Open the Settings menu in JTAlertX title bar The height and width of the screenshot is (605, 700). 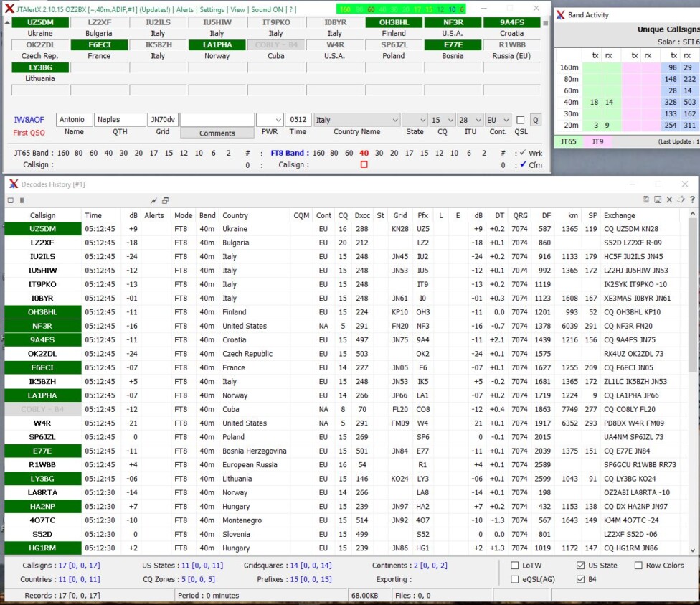212,9
